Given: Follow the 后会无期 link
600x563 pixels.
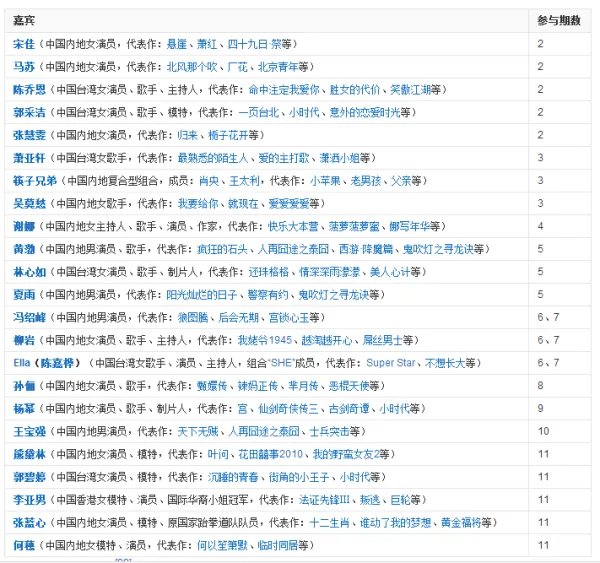Looking at the screenshot, I should (238, 318).
